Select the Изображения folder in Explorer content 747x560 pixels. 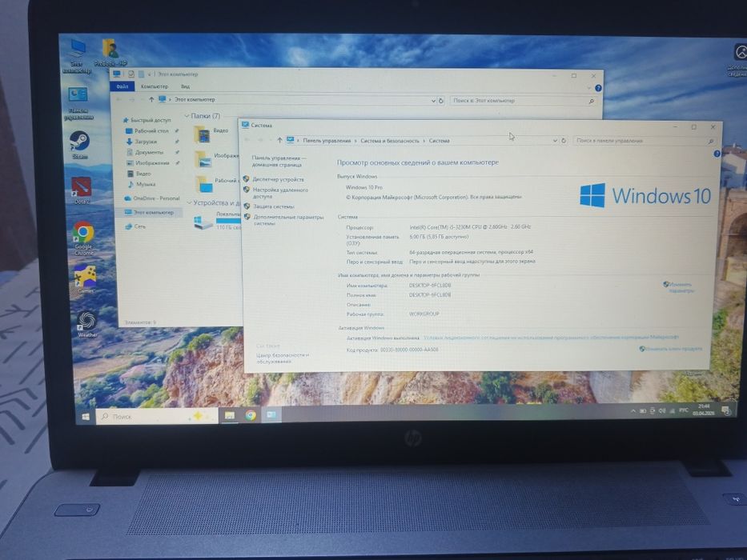coord(217,158)
